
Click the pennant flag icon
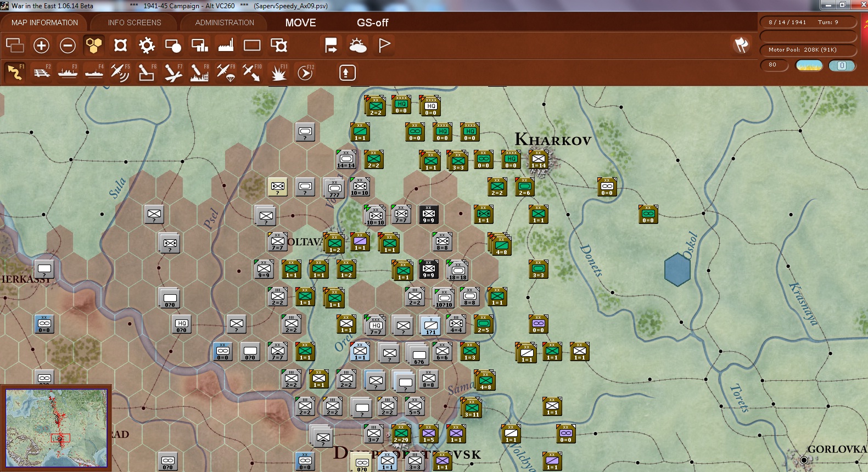coord(384,45)
